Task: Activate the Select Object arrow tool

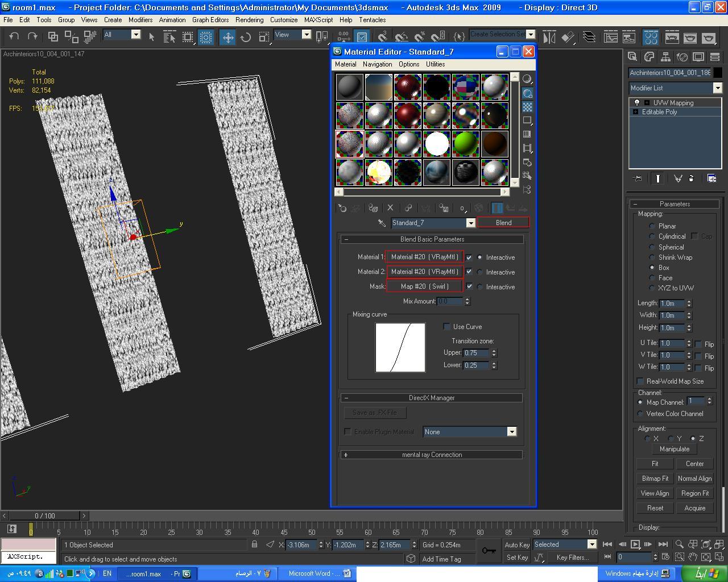Action: pyautogui.click(x=151, y=37)
